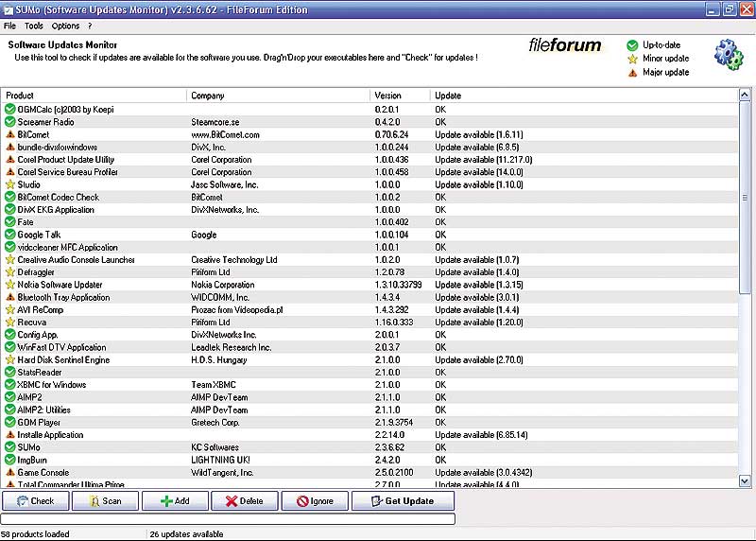Start a Scan for installed software
This screenshot has height=541, width=756.
coord(106,501)
